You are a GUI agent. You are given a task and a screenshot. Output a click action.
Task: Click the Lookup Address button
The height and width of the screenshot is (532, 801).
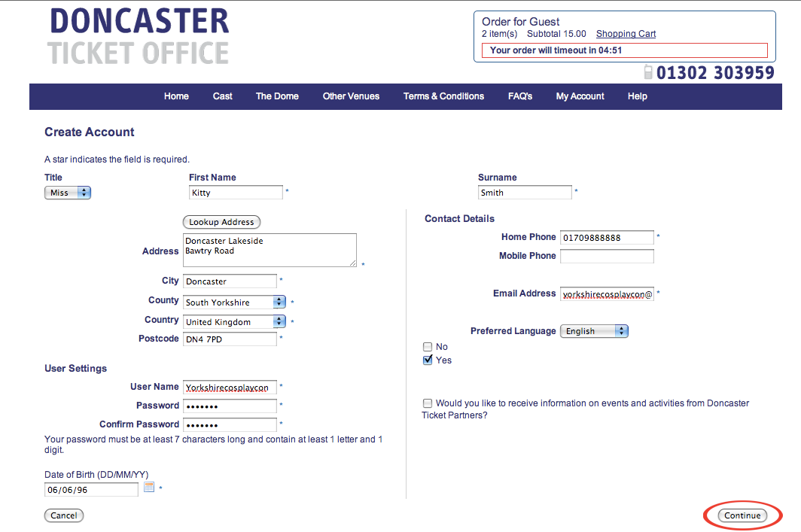pos(221,222)
